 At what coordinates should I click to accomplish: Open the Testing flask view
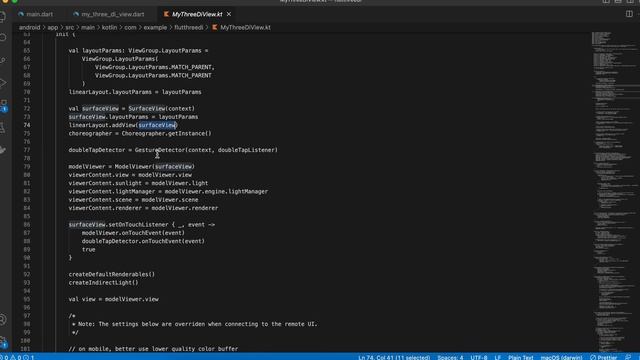coord(3,128)
